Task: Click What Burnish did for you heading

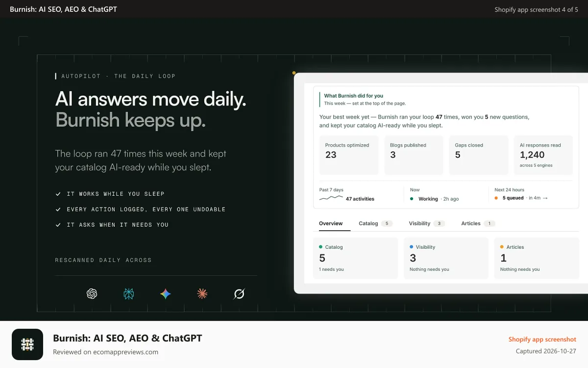Action: point(354,96)
